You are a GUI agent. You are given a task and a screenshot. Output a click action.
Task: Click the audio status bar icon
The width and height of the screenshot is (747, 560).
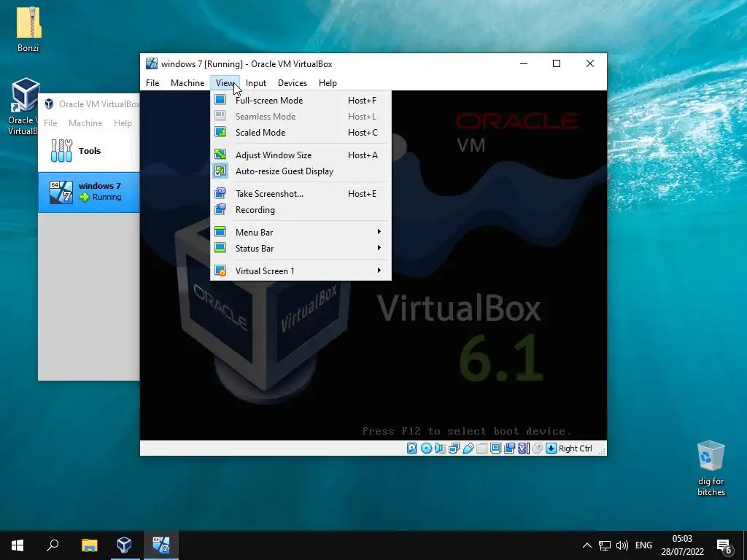click(x=440, y=448)
